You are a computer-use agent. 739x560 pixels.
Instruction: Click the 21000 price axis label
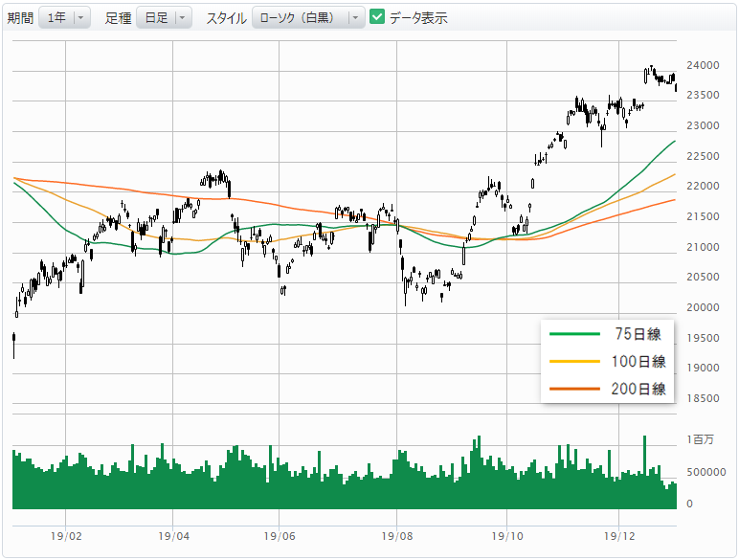[x=703, y=247]
